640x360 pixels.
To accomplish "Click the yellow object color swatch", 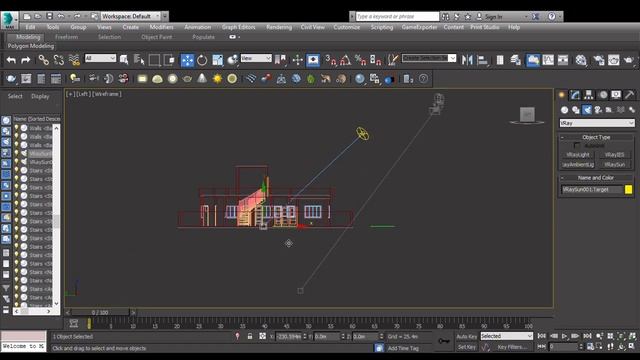I will point(629,189).
